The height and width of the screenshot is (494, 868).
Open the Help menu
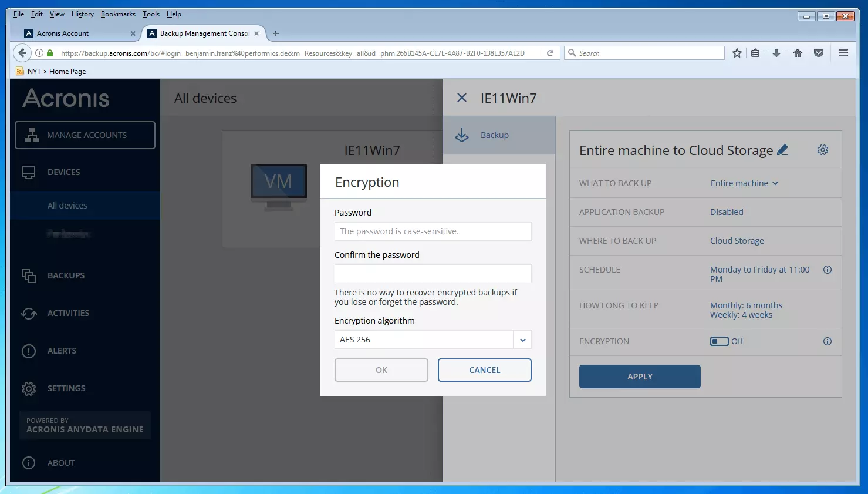coord(174,14)
